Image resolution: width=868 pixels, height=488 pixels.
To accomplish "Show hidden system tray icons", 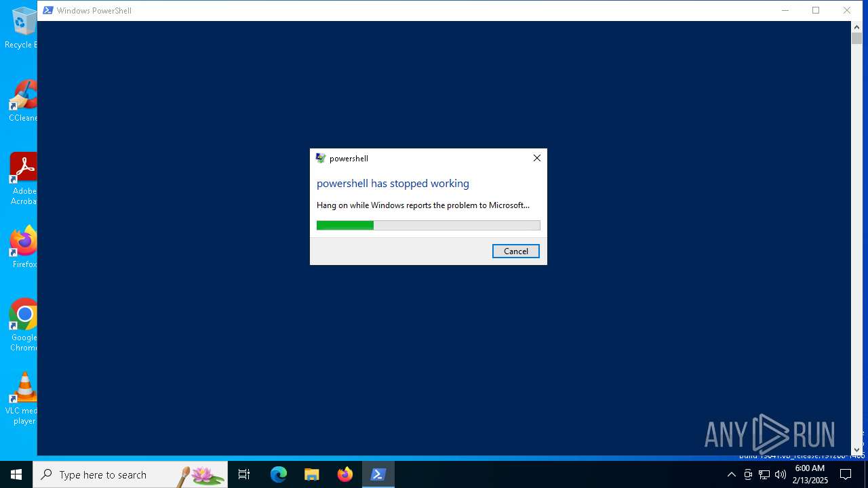I will [731, 474].
